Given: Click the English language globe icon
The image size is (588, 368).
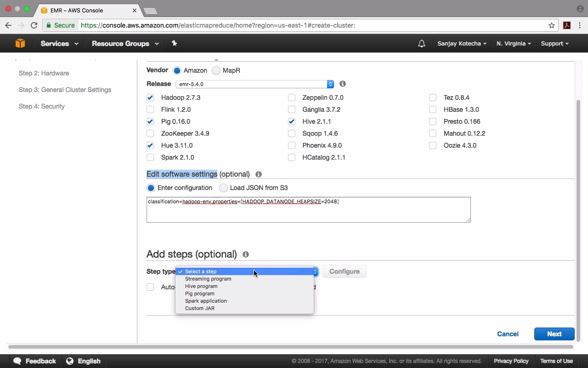Looking at the screenshot, I should 70,361.
